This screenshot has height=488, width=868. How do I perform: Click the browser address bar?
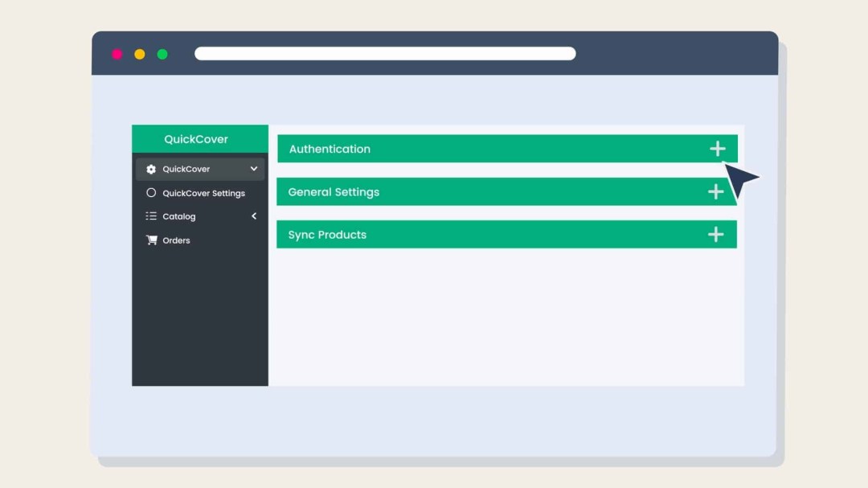tap(385, 54)
